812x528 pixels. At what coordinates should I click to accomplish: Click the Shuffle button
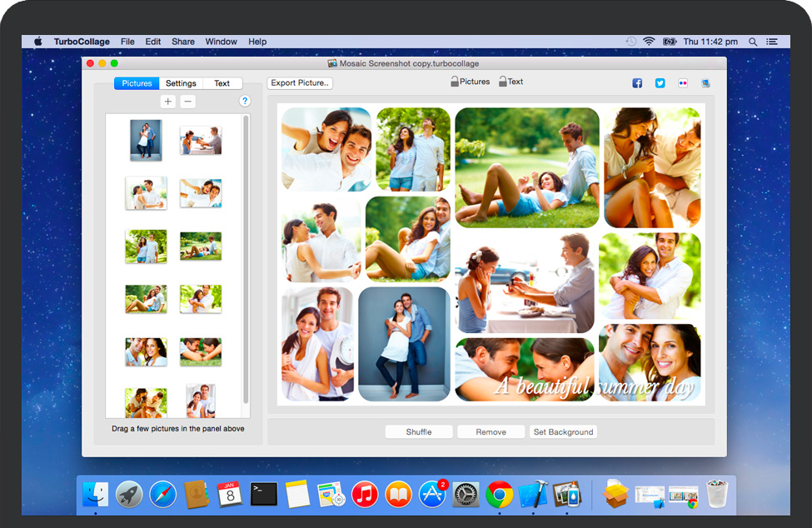[419, 431]
